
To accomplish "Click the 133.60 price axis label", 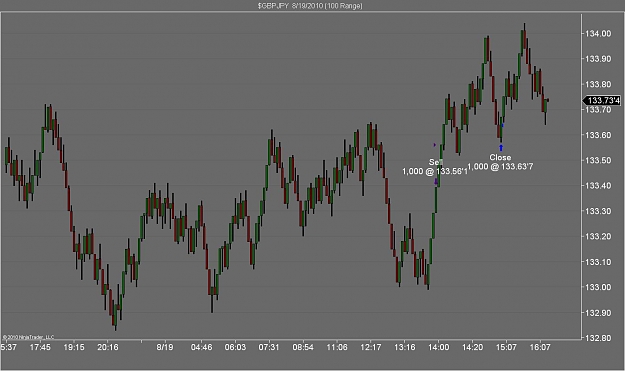I will pos(597,135).
